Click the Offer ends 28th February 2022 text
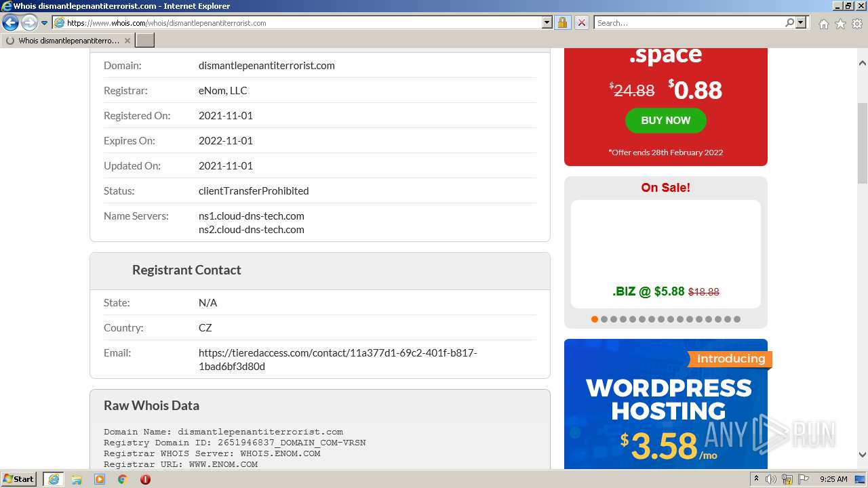This screenshot has height=488, width=868. point(665,152)
